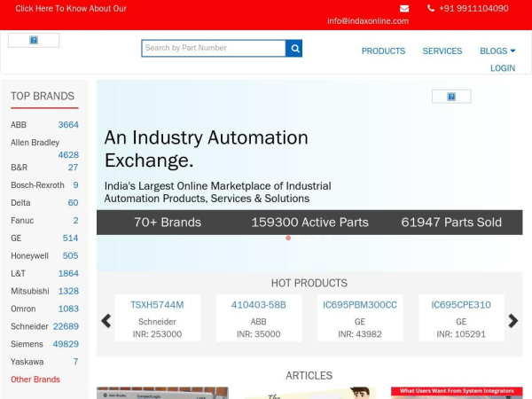Click the +91 9911104090 phone number
Screen dimensions: 532x399
pos(473,9)
